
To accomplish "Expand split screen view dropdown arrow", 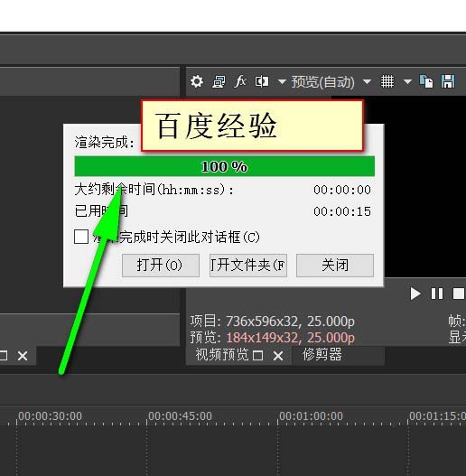I will click(x=282, y=81).
